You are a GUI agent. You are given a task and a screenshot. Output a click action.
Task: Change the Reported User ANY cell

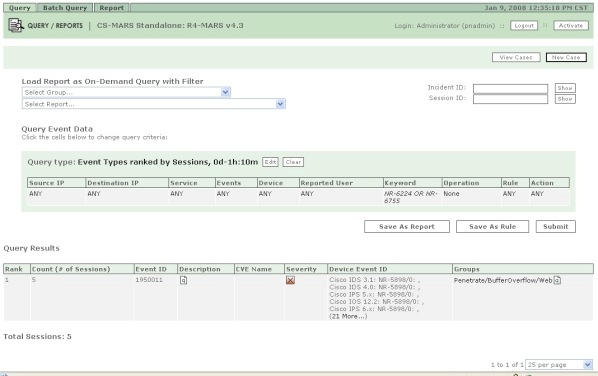(341, 197)
